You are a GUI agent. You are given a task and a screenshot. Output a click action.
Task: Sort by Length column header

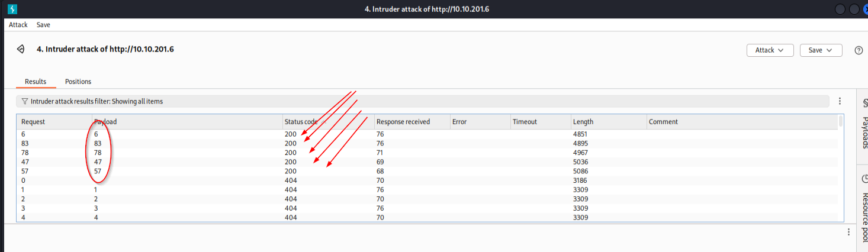(583, 122)
